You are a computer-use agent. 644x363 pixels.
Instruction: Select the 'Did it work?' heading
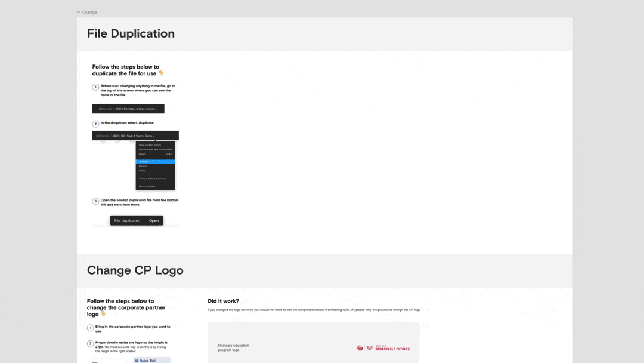click(x=223, y=301)
